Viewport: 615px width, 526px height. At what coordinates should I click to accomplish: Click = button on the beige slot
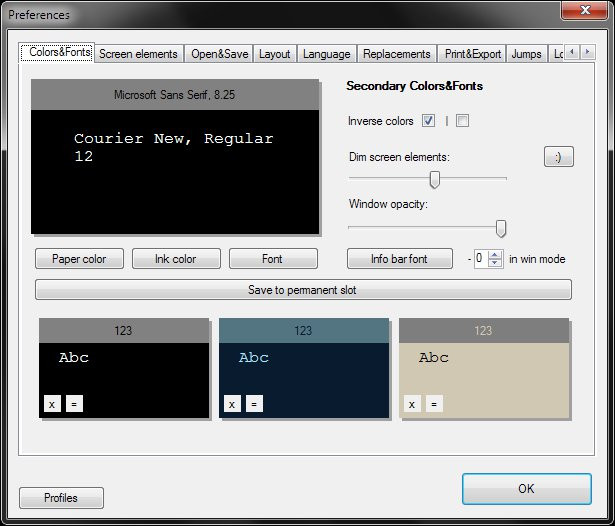pyautogui.click(x=434, y=404)
